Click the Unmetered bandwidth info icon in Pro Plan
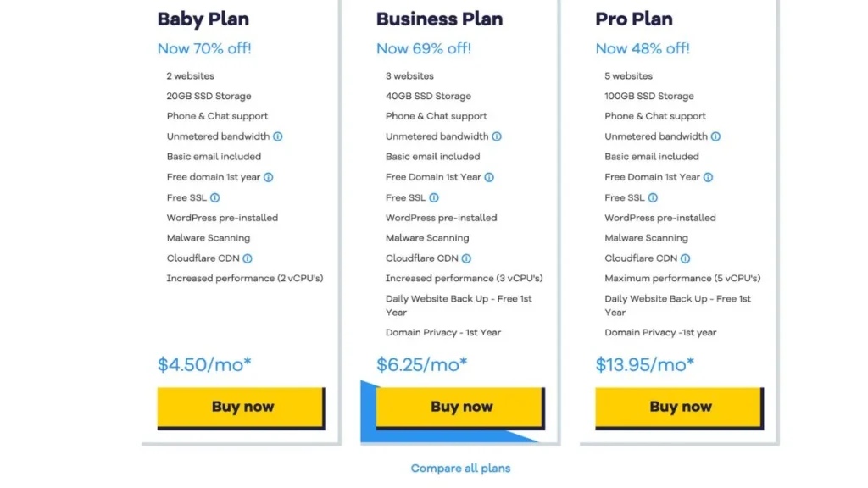The image size is (868, 488). coord(716,136)
